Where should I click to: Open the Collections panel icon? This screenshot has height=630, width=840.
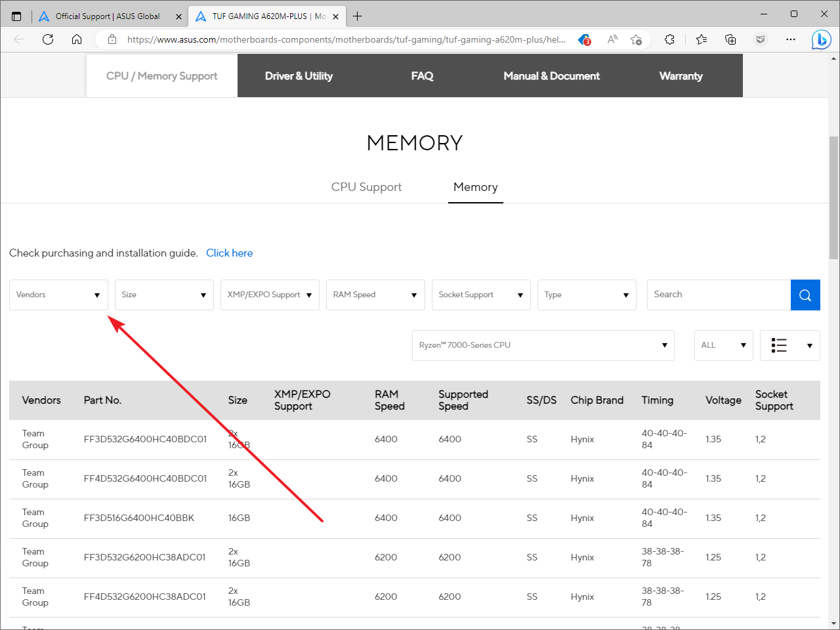(730, 39)
